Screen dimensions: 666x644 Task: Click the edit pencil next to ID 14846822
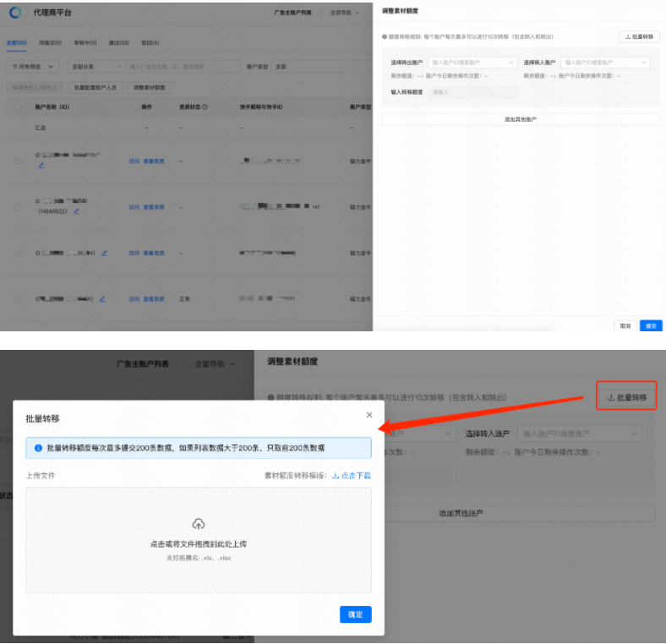click(x=76, y=211)
